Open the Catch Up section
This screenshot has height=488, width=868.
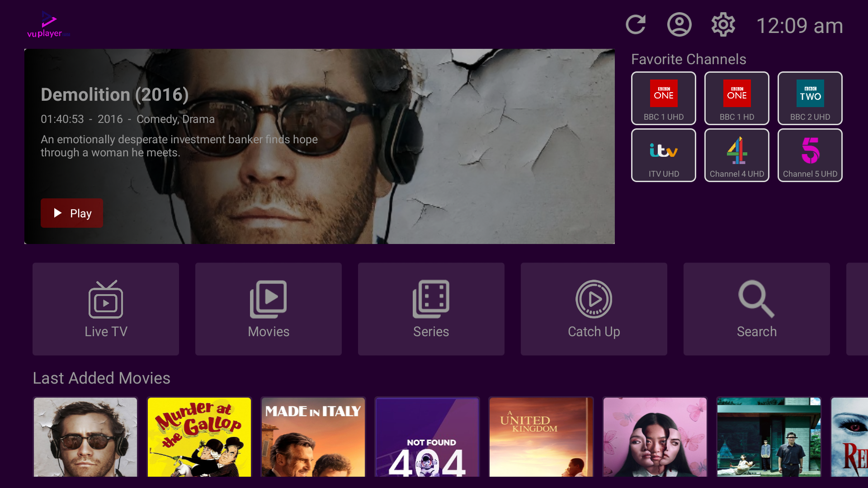(594, 309)
